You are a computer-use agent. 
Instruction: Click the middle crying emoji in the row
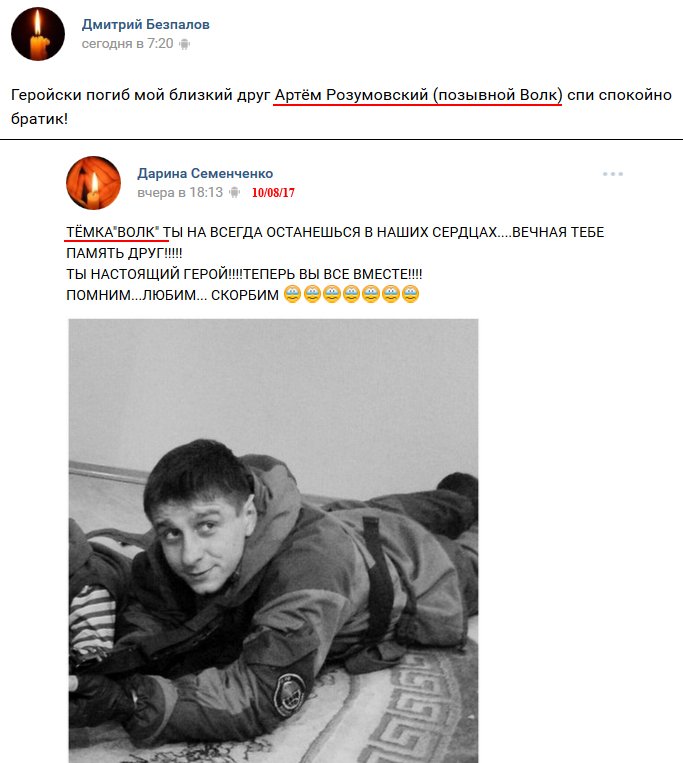click(351, 294)
